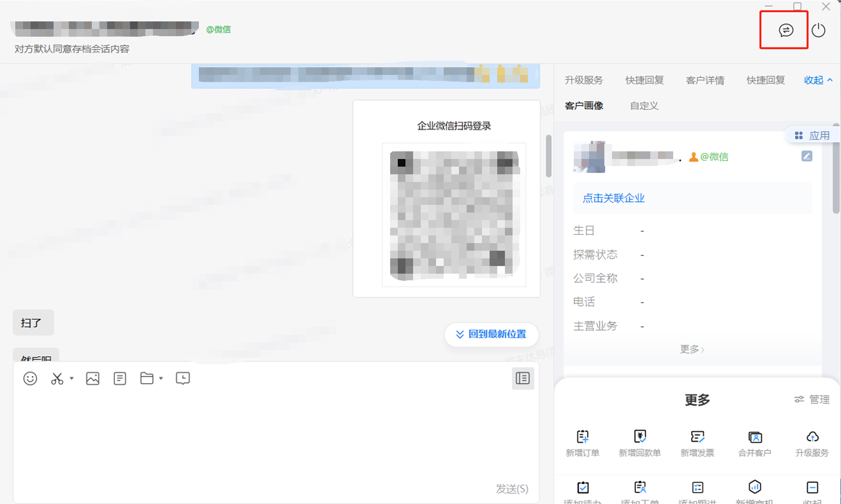This screenshot has height=504, width=841.
Task: Open the 应用 apps button
Action: 812,135
